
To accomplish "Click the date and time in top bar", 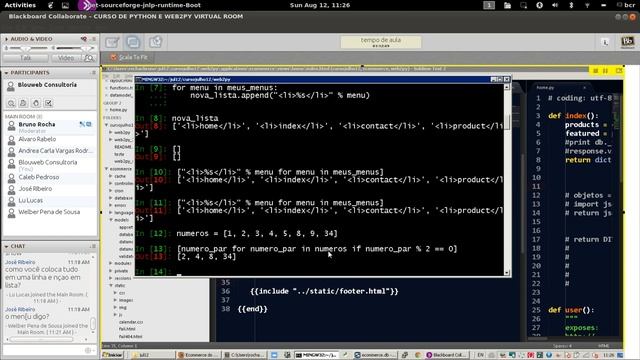I will [320, 5].
